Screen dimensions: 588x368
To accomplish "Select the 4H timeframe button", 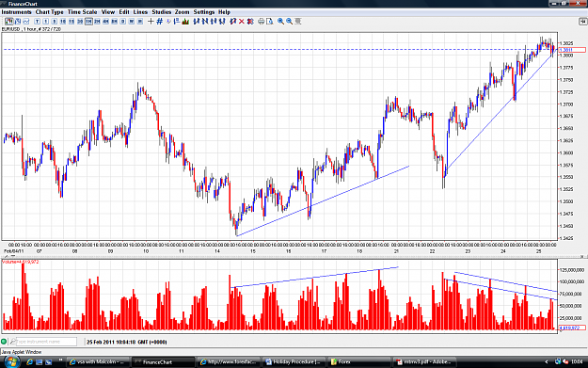I will pyautogui.click(x=105, y=22).
